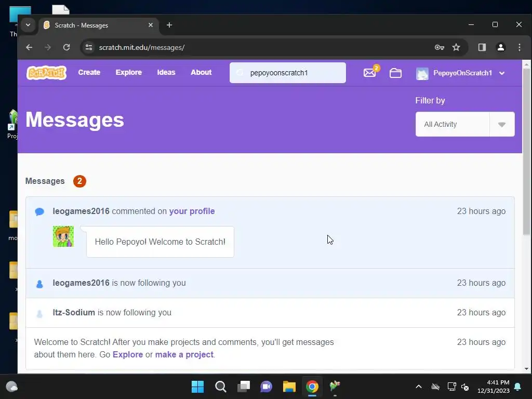Open the About menu item
This screenshot has width=532, height=399.
click(x=201, y=72)
